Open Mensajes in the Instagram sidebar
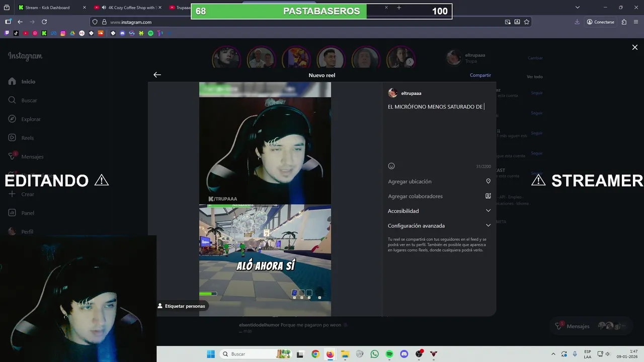The width and height of the screenshot is (644, 362). point(26,156)
